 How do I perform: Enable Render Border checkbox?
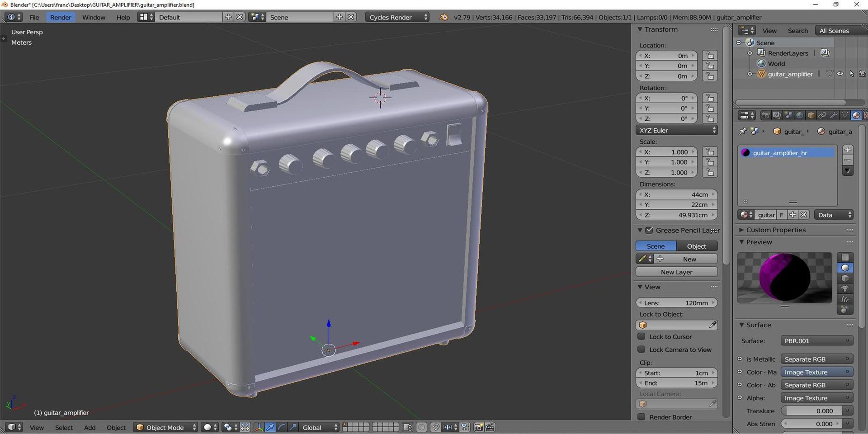641,417
